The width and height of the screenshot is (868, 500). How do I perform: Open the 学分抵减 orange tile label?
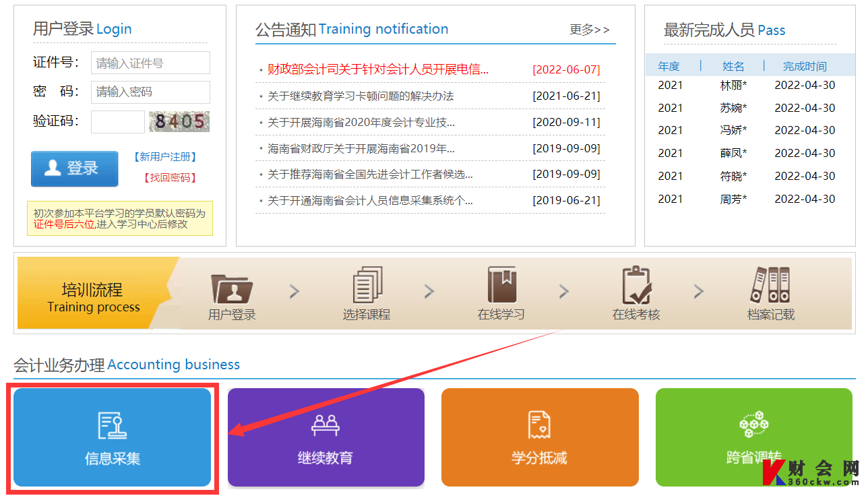[539, 458]
